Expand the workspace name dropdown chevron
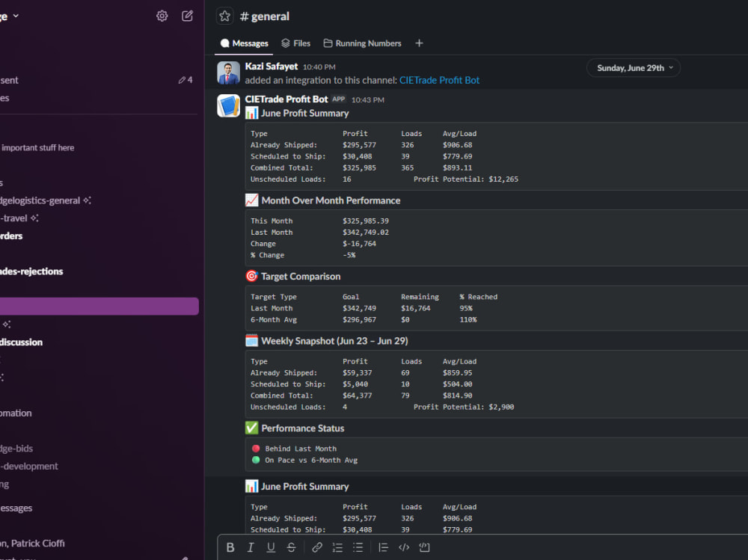Screen dimensions: 748x560 click(16, 16)
